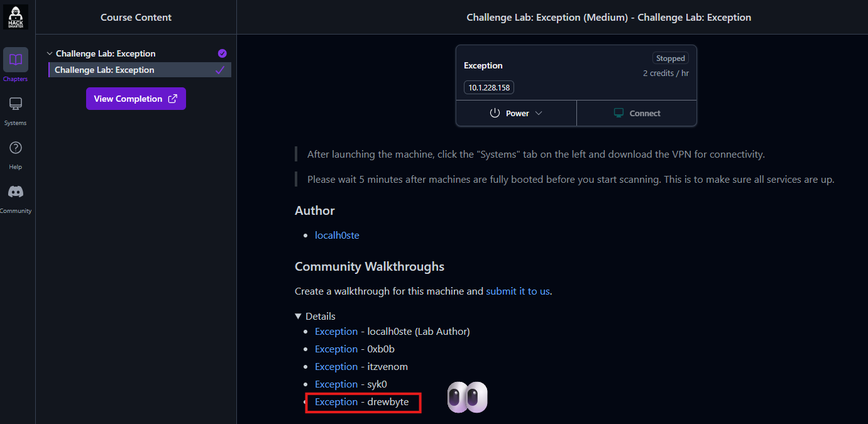Collapse the Details disclosure triangle
The width and height of the screenshot is (868, 424).
point(299,317)
